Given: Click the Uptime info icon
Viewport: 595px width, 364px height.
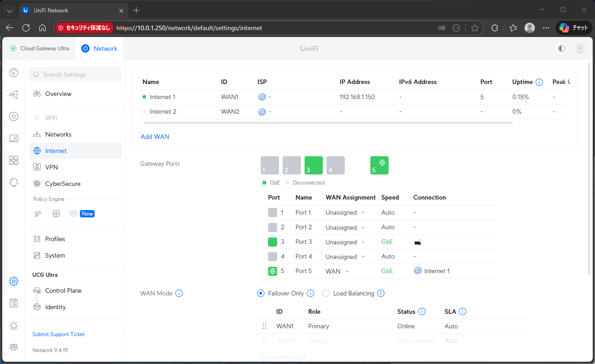Looking at the screenshot, I should 539,82.
